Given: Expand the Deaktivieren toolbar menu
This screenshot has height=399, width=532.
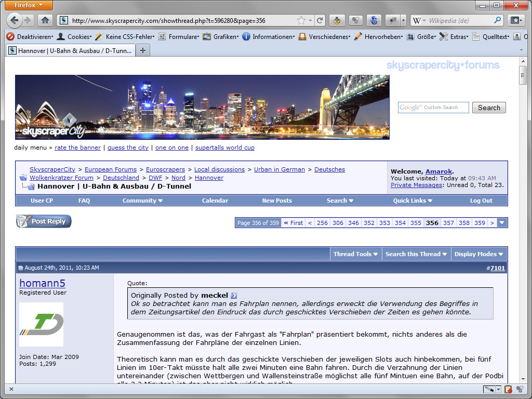Looking at the screenshot, I should 30,36.
